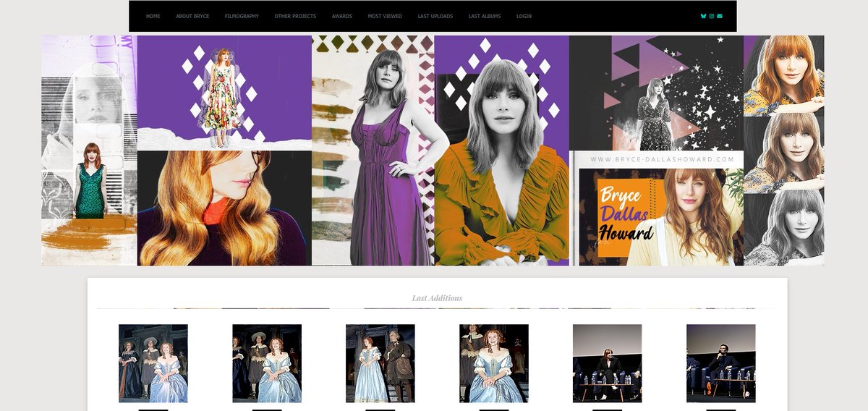Select the Awards menu item
This screenshot has width=868, height=411.
pyautogui.click(x=342, y=16)
